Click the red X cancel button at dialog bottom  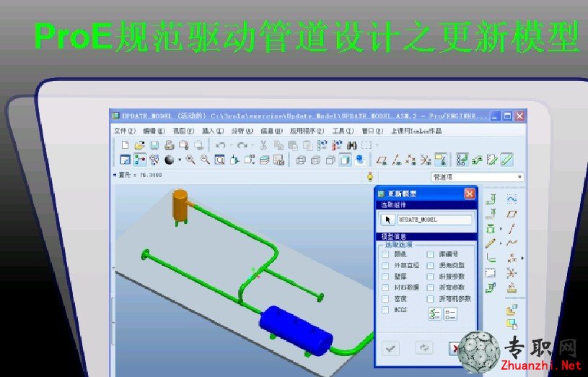tap(455, 348)
